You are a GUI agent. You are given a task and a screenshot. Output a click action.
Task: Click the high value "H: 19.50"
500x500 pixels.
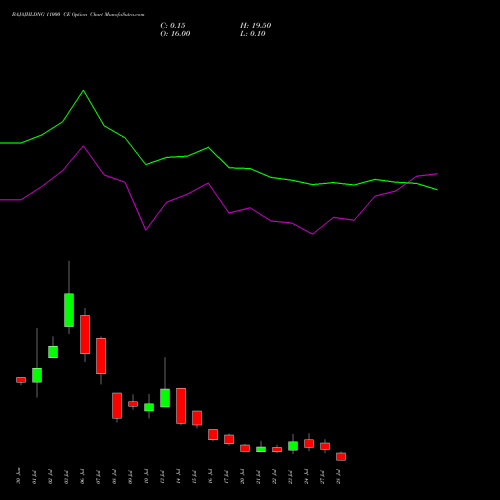click(x=256, y=26)
